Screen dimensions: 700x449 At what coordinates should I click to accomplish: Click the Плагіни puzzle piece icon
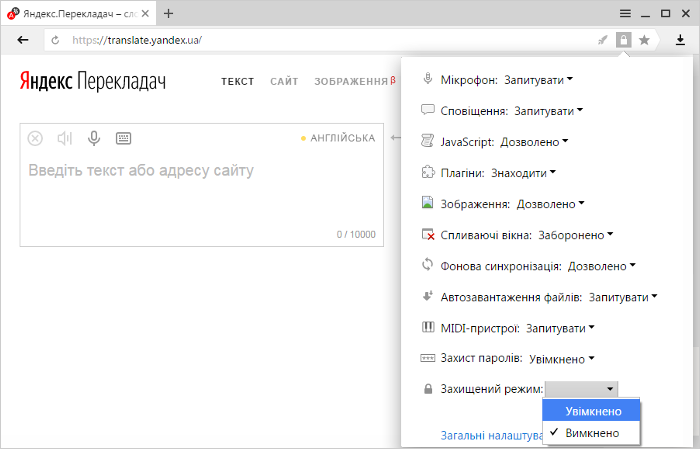pos(428,172)
